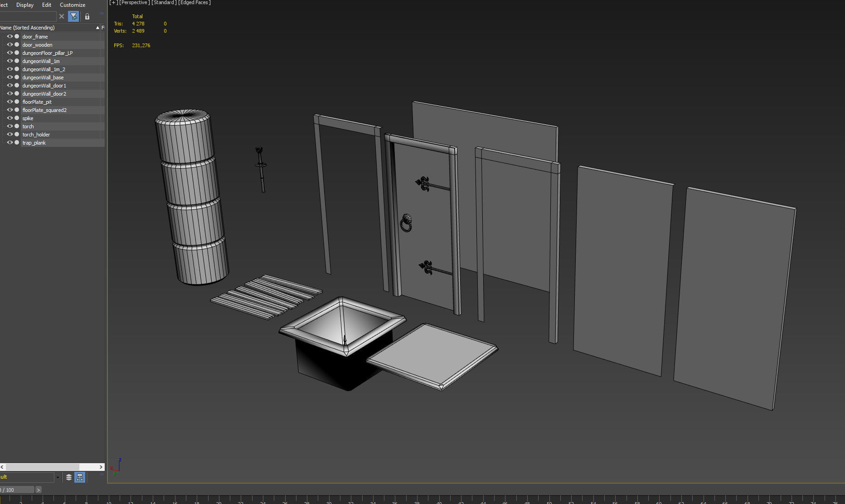Click geometry dot icon beside trap_plank
This screenshot has height=504, width=845.
[17, 142]
